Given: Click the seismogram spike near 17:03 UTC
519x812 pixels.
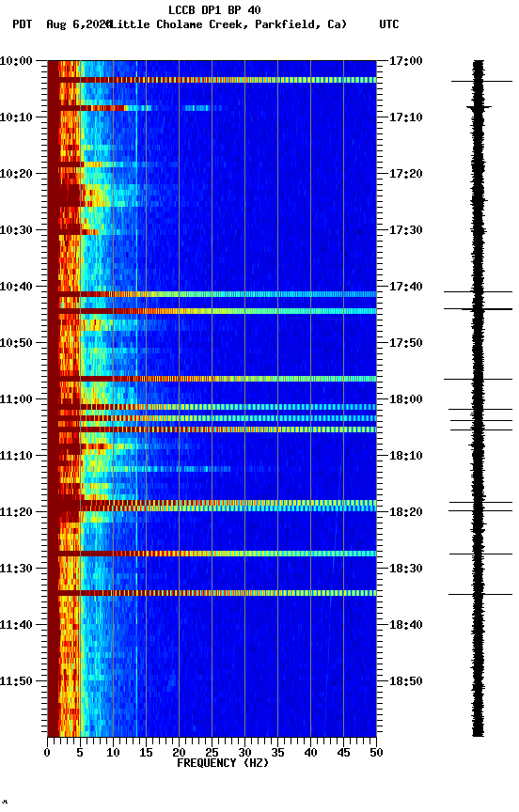Looking at the screenshot, I should click(x=481, y=82).
